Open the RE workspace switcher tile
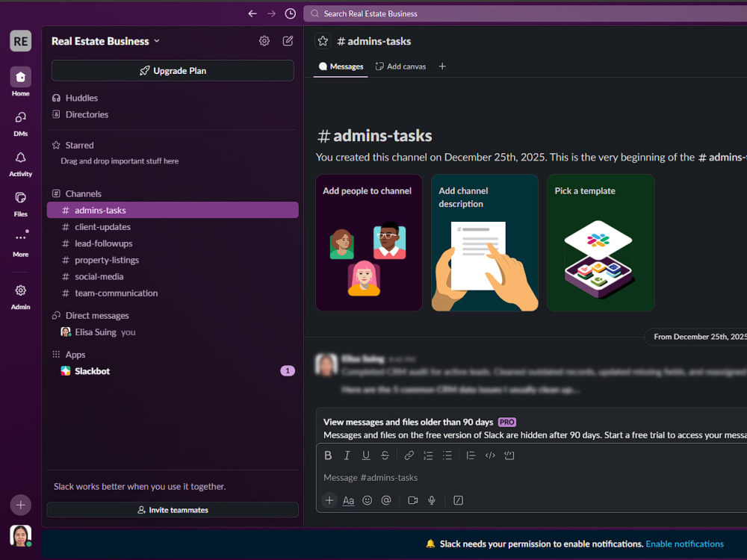Screen dimensions: 747x560 coord(20,41)
